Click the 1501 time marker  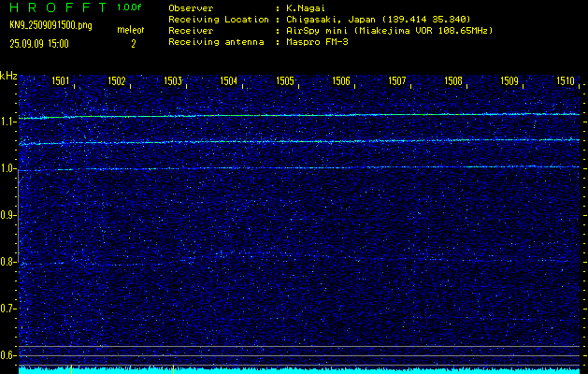(61, 80)
